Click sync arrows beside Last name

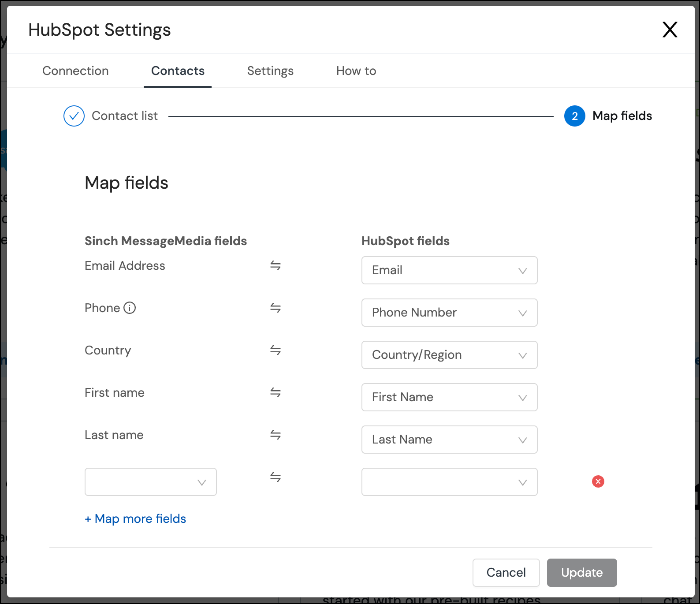click(x=276, y=435)
